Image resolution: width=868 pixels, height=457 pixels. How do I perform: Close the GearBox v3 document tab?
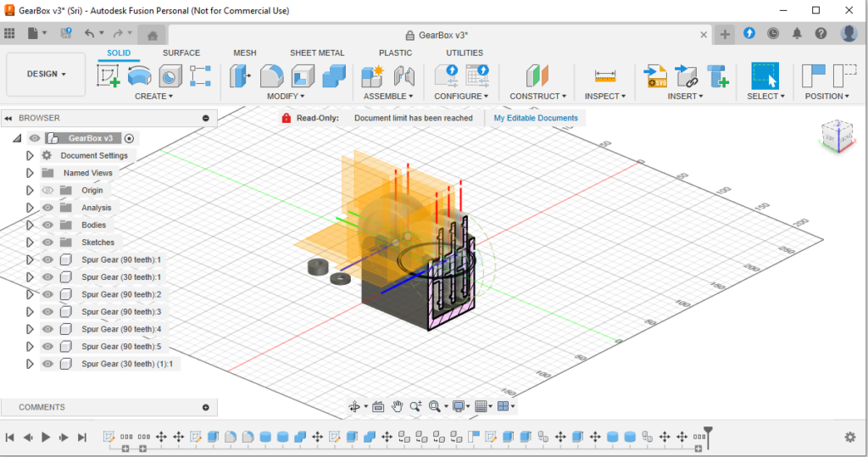click(x=704, y=35)
